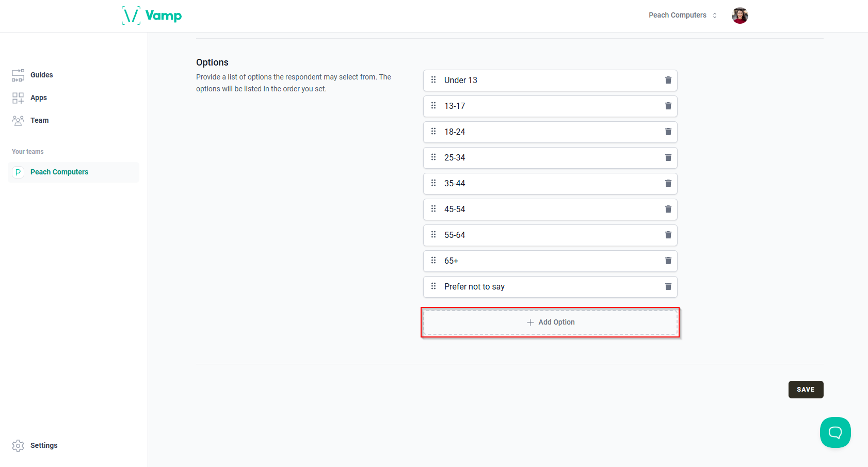The image size is (868, 467).
Task: Open the chat support widget
Action: 835,432
